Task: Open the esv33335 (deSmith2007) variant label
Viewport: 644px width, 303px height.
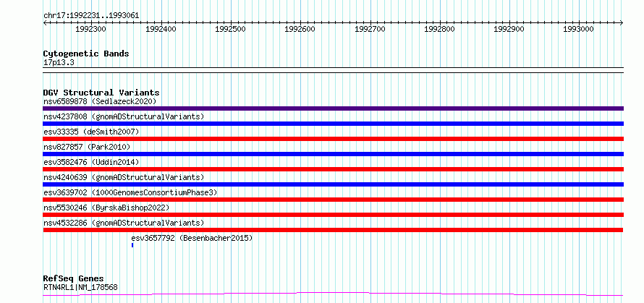Action: tap(91, 132)
